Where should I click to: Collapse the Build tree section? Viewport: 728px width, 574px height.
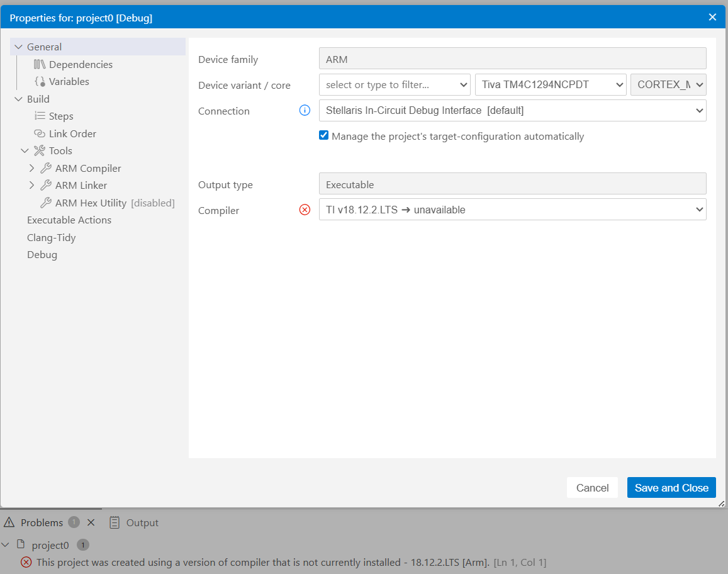click(x=18, y=99)
